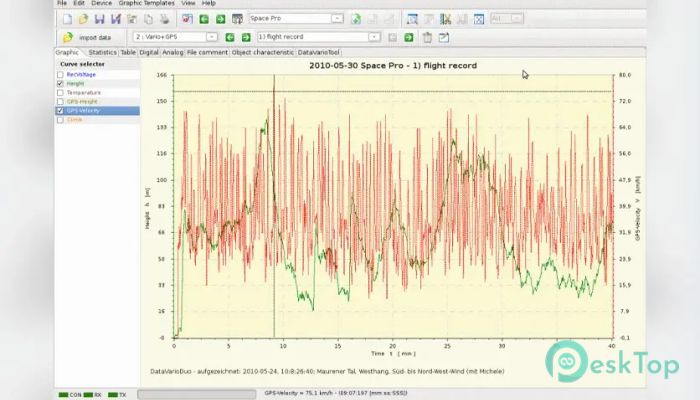Image resolution: width=700 pixels, height=400 pixels.
Task: Open the Help menu
Action: (208, 3)
